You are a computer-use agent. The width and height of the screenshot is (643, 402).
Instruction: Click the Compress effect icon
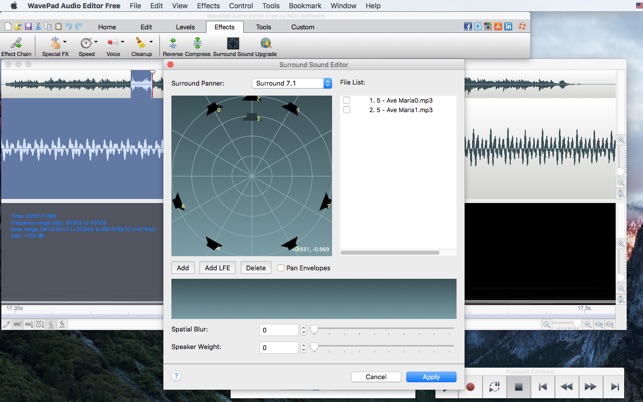[197, 45]
